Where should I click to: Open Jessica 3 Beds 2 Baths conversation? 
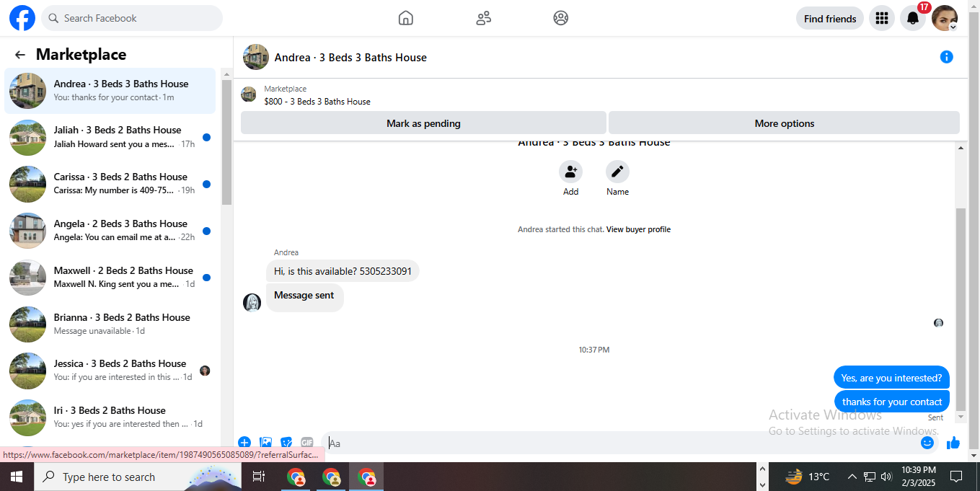coord(110,371)
